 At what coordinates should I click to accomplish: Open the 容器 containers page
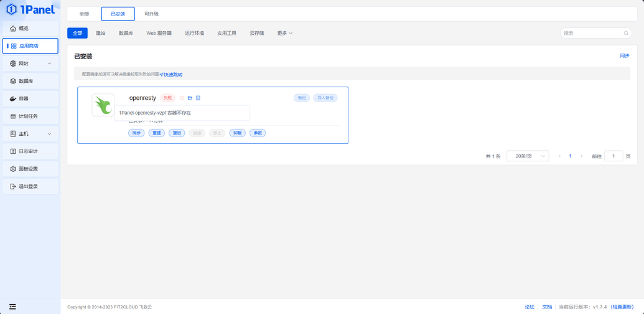click(30, 98)
